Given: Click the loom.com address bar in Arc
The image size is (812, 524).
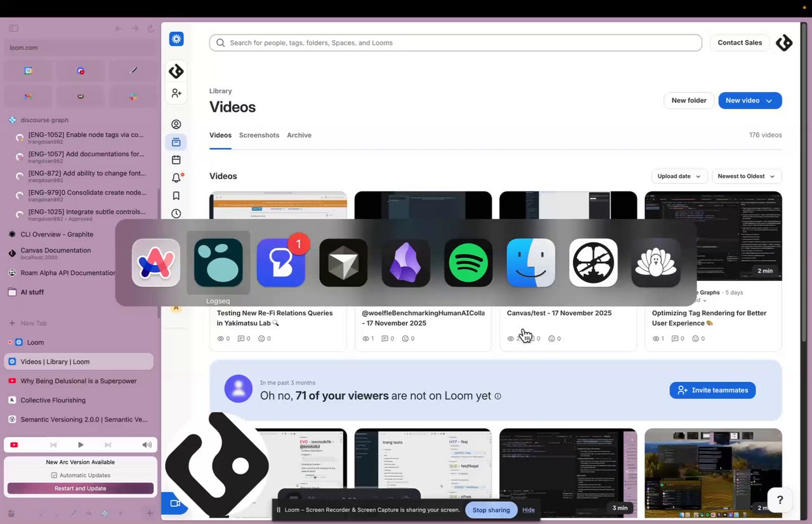Looking at the screenshot, I should click(x=81, y=48).
